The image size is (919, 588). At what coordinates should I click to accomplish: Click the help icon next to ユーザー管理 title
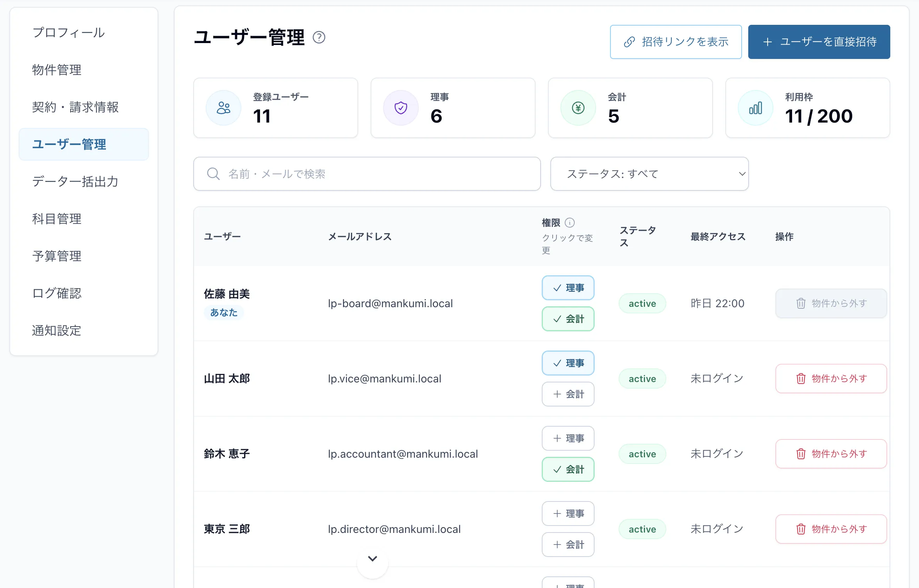319,38
